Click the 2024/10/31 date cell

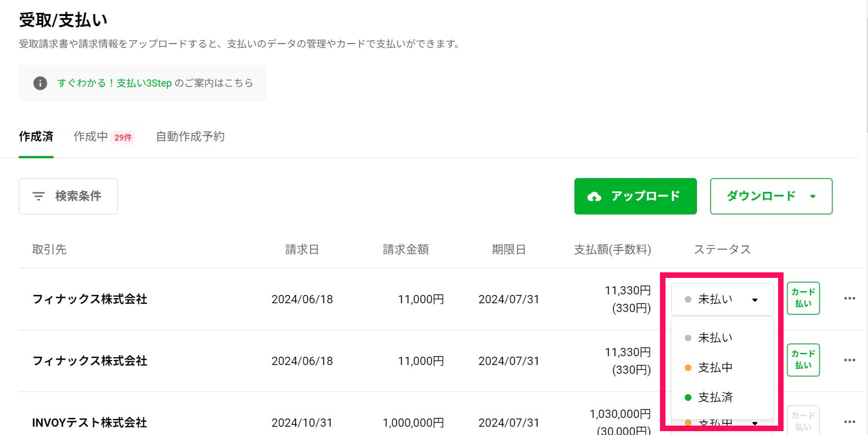point(302,423)
